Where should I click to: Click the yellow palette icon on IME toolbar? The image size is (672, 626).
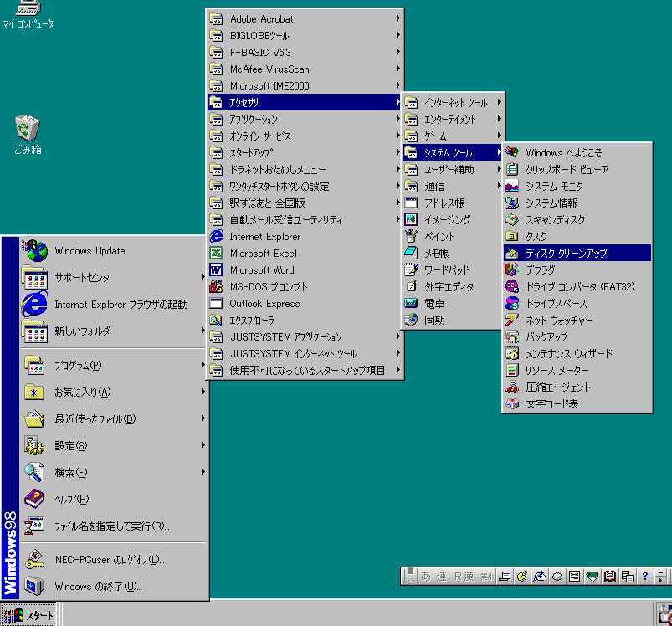[x=522, y=577]
